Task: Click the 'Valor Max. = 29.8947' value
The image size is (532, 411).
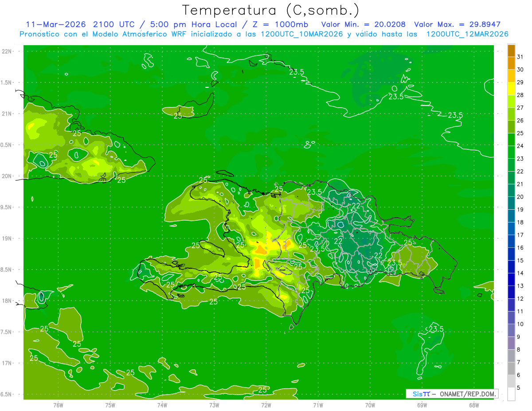Action: tap(457, 24)
